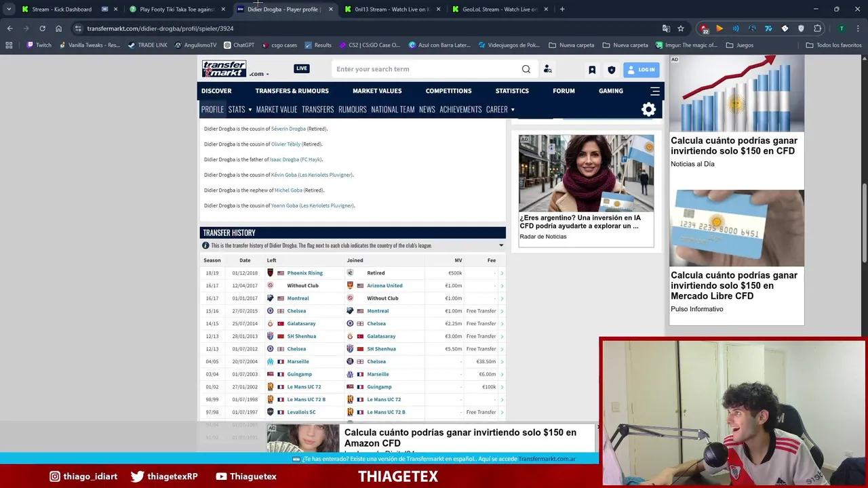
Task: Click Chrome's translate page icon
Action: pyautogui.click(x=666, y=28)
